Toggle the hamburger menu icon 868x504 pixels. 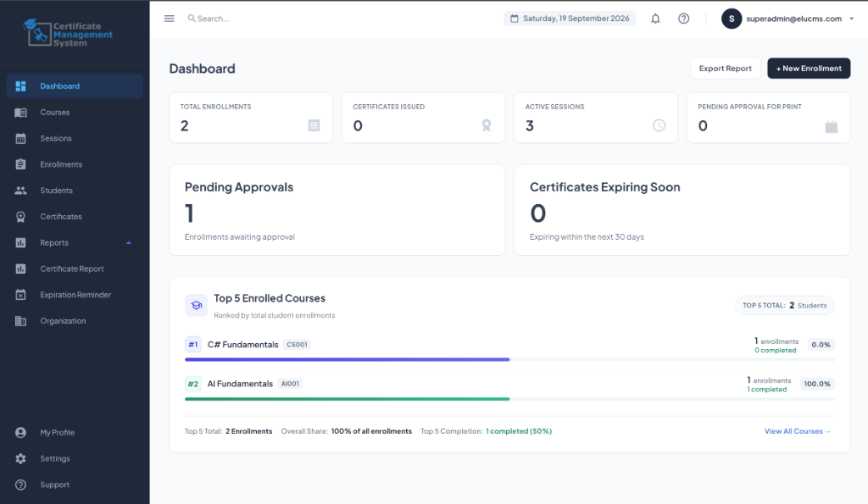(170, 19)
